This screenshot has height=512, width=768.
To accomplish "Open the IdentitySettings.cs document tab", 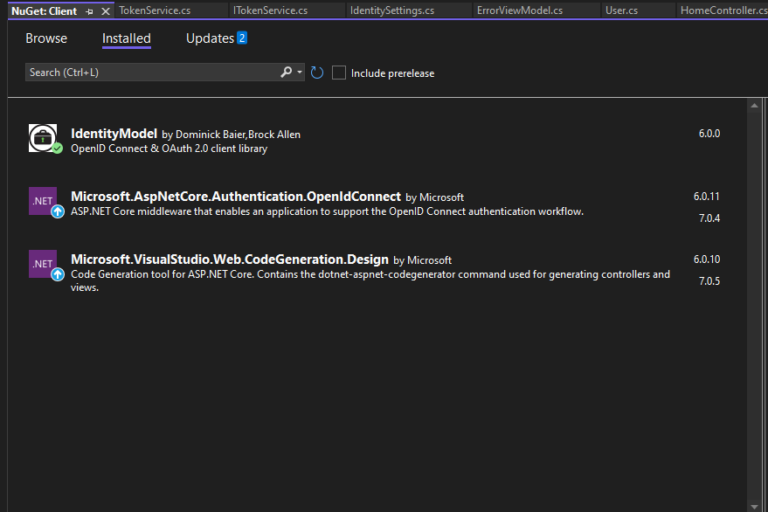I will [x=392, y=11].
